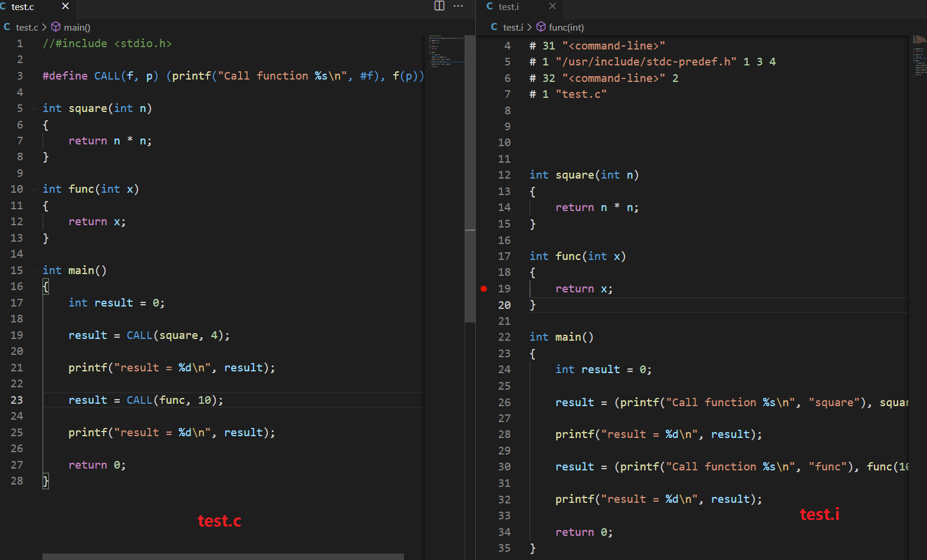
Task: Click 'return n * n;' in test.c
Action: pos(110,141)
